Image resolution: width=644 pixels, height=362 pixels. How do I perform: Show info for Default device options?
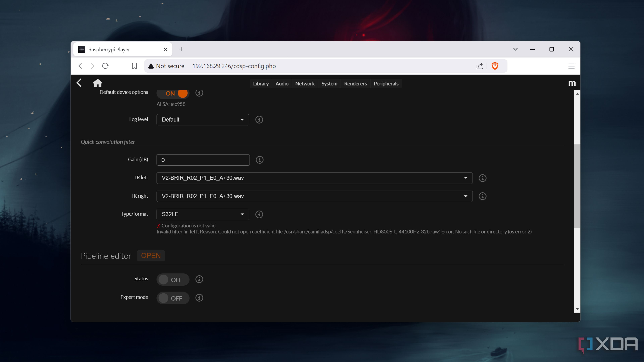(x=199, y=93)
